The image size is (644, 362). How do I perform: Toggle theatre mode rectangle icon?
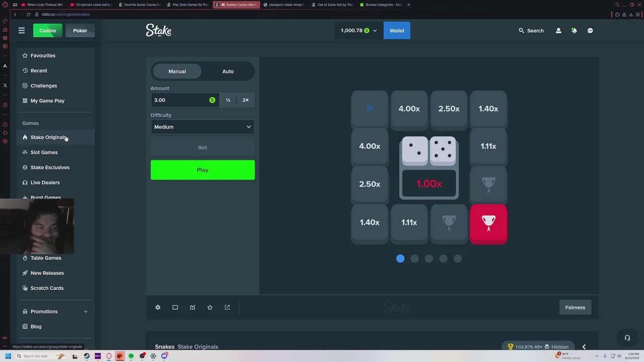pos(175,307)
